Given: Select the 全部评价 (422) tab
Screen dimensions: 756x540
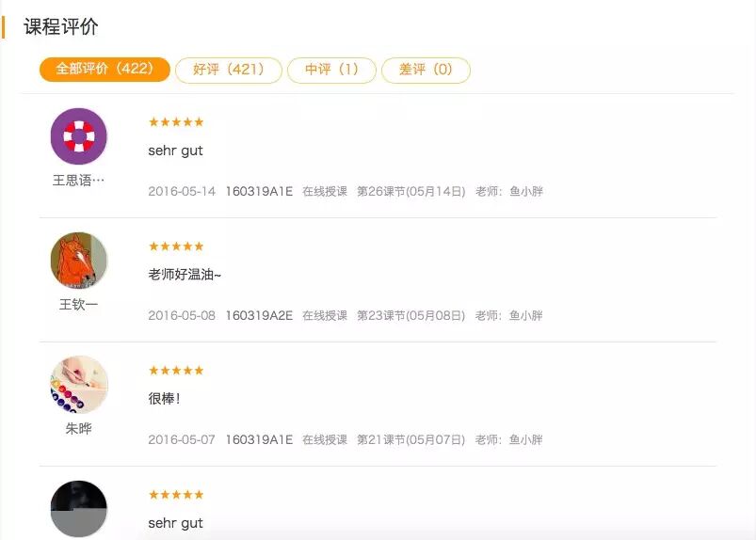Looking at the screenshot, I should click(x=105, y=70).
